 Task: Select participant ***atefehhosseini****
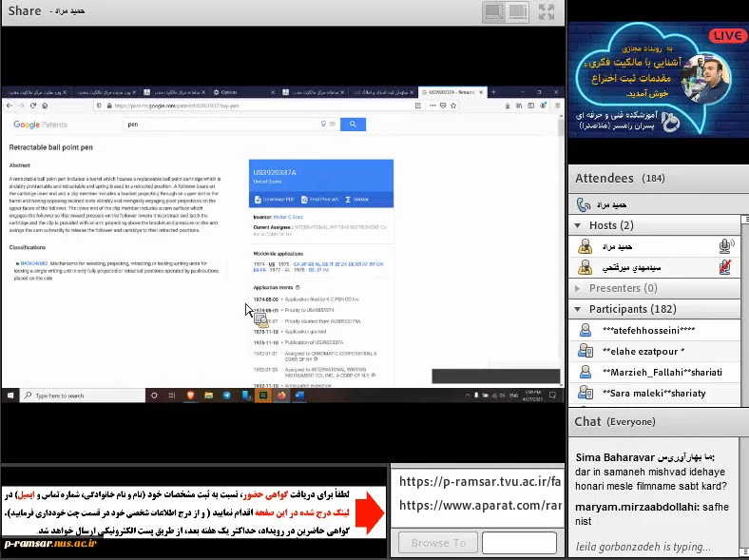coord(654,331)
